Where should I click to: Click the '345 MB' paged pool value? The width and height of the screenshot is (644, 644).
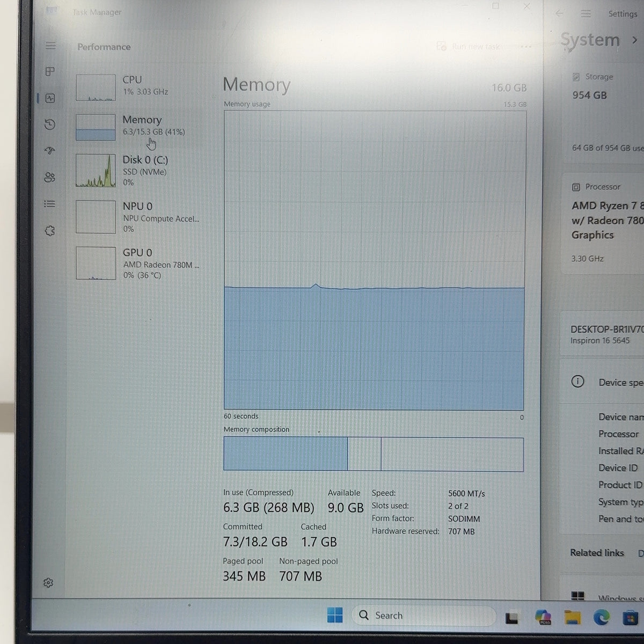click(244, 576)
